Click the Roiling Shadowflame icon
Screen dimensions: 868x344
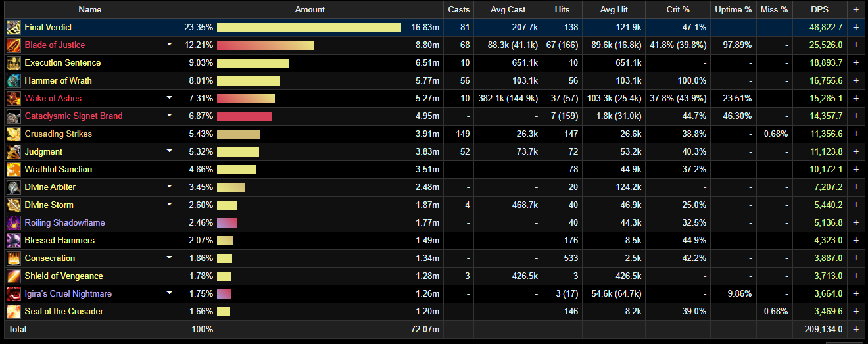pos(14,223)
